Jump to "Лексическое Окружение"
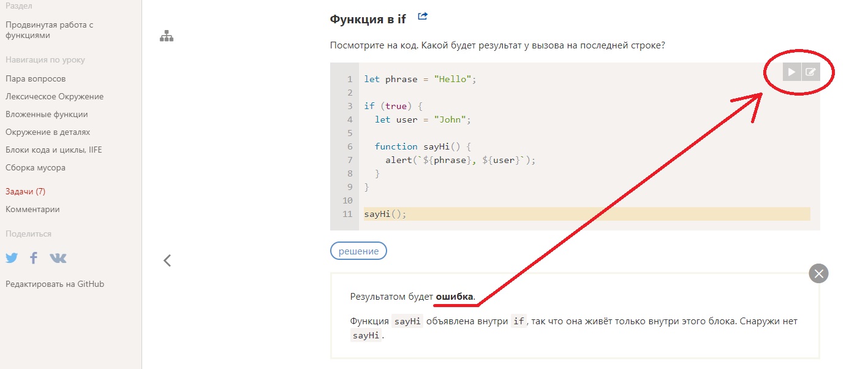This screenshot has width=868, height=369. click(x=55, y=96)
